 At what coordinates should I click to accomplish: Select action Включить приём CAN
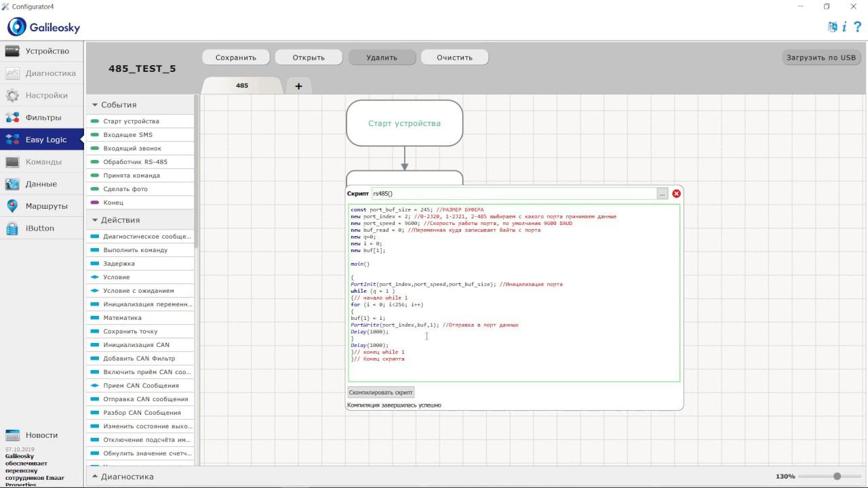140,372
